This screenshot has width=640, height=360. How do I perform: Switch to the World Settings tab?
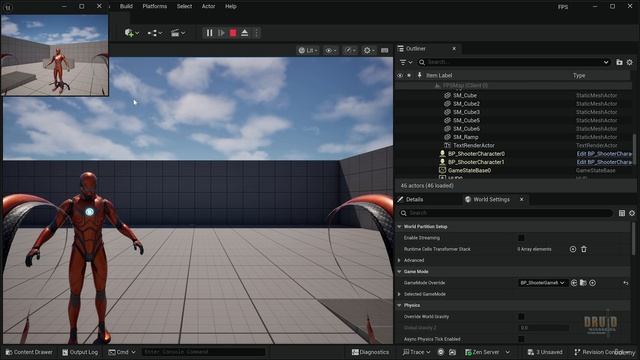(492, 200)
